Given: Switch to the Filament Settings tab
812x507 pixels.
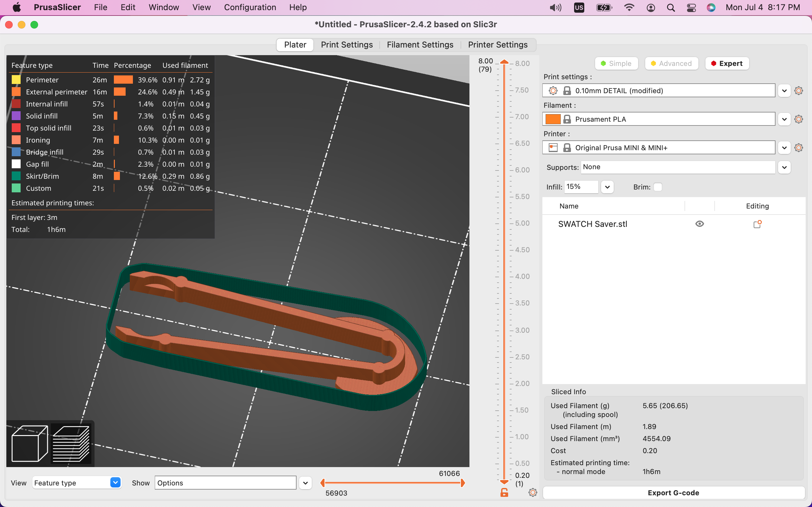Looking at the screenshot, I should [420, 45].
